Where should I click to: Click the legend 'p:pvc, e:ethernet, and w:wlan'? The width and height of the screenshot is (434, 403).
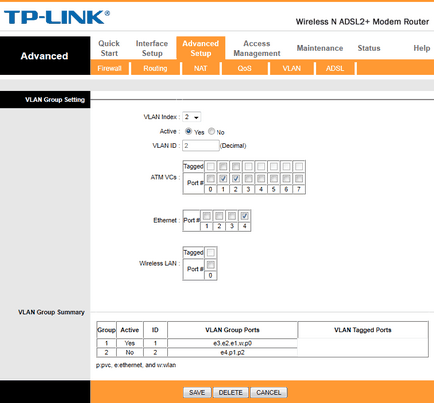pos(136,365)
